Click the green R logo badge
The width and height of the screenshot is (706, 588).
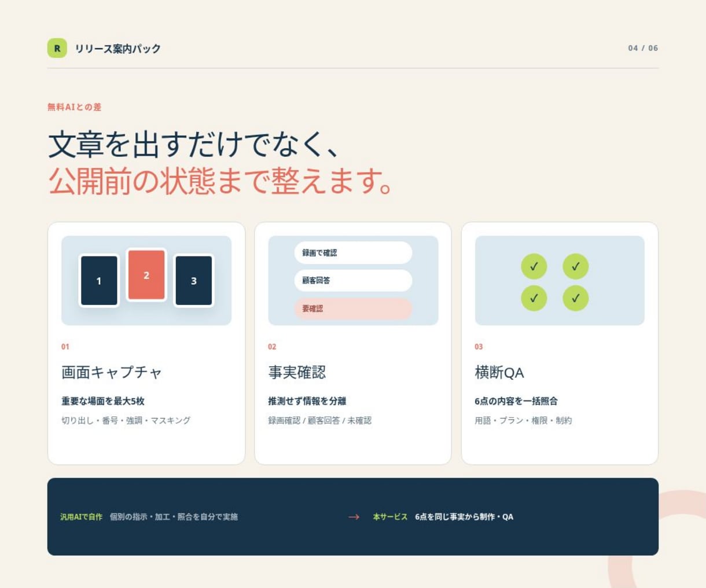(57, 48)
